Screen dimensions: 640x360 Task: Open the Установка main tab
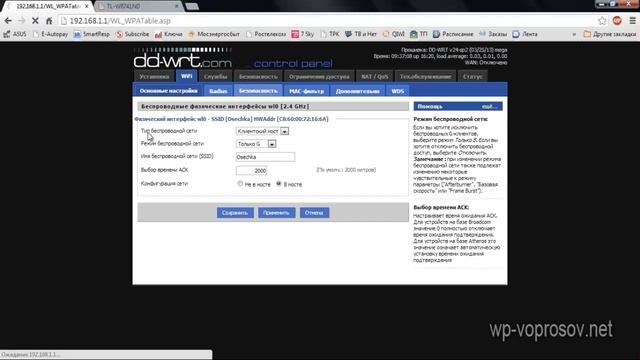154,76
